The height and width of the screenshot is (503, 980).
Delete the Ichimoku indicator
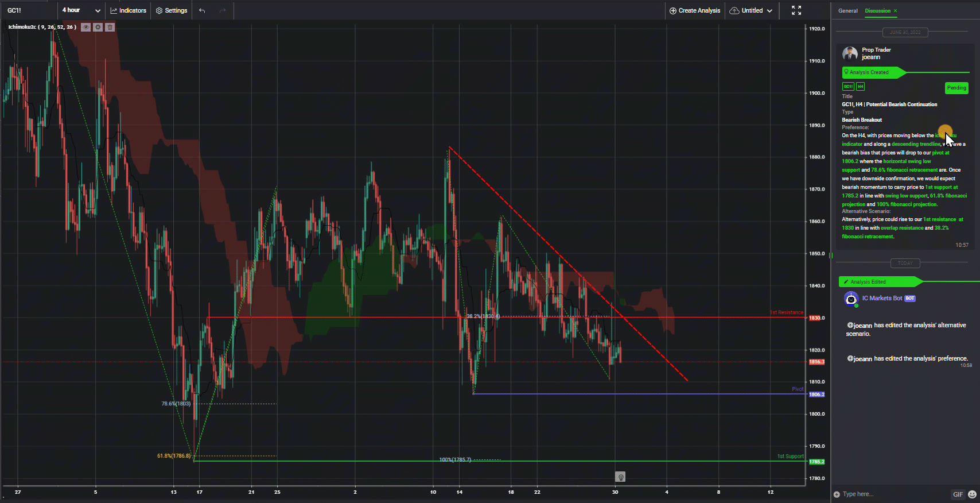tap(110, 27)
